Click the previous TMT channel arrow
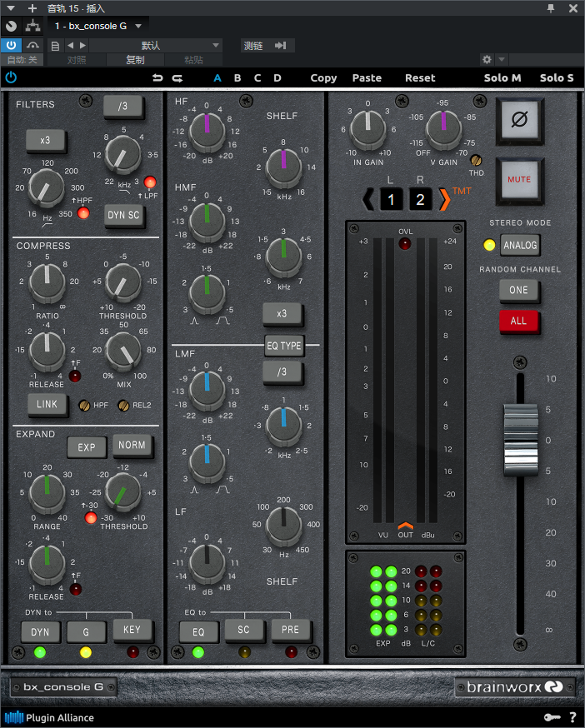The height and width of the screenshot is (728, 585). pyautogui.click(x=368, y=199)
